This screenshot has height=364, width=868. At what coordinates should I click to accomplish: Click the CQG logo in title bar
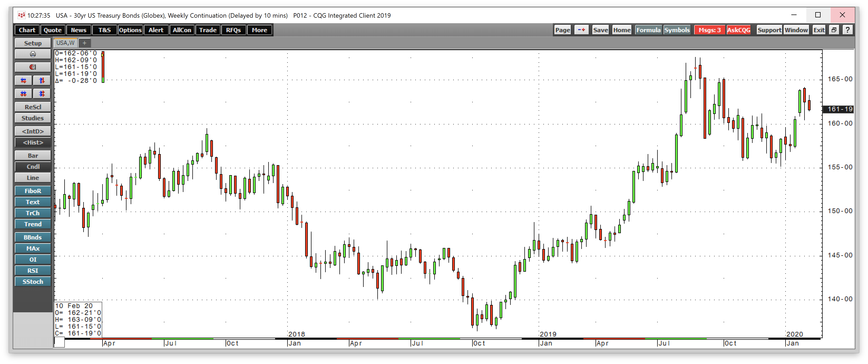point(21,15)
